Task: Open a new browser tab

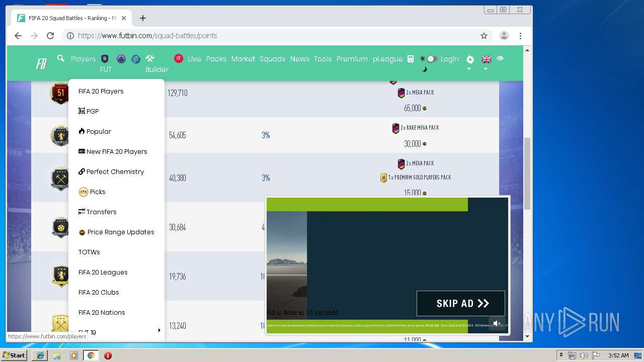Action: click(x=143, y=18)
